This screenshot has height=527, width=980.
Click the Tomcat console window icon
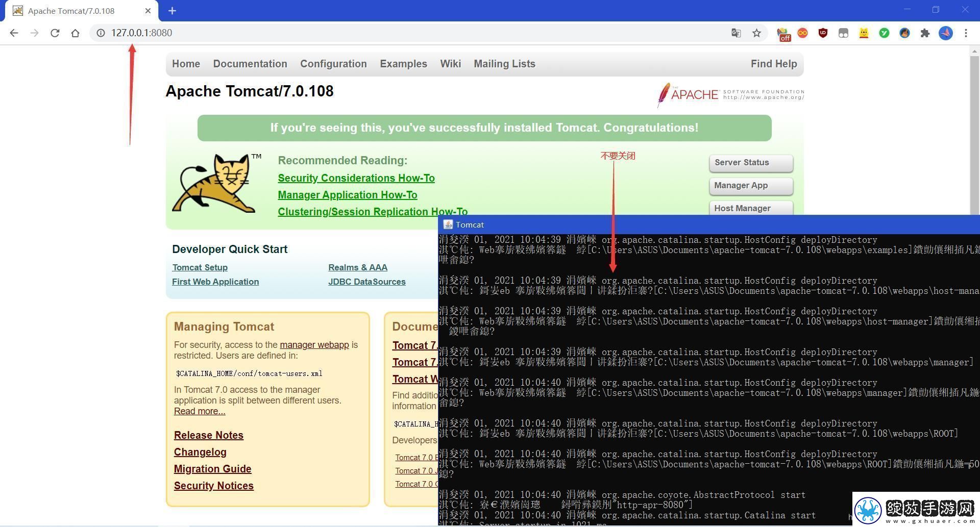pos(448,224)
